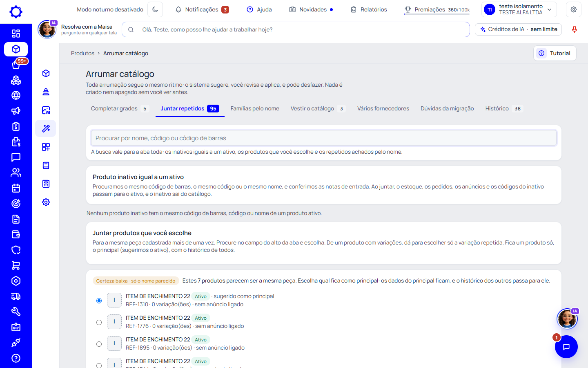Screen dimensions: 588x368
Task: Click the red microphone icon
Action: click(574, 29)
